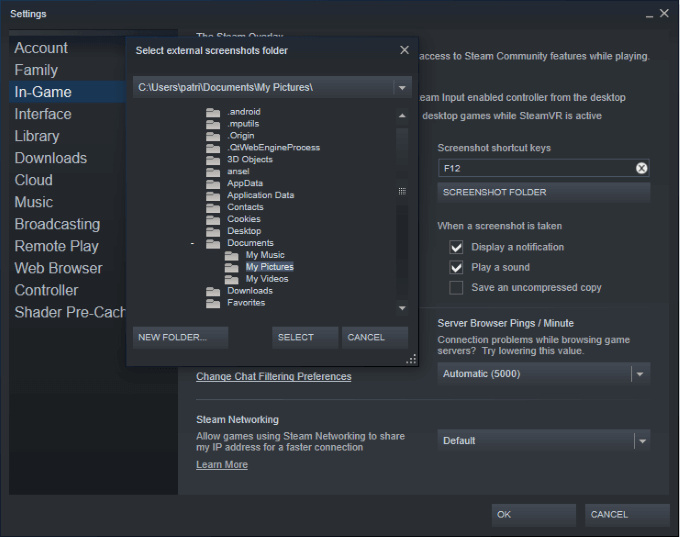Open the Account settings tab

click(41, 48)
